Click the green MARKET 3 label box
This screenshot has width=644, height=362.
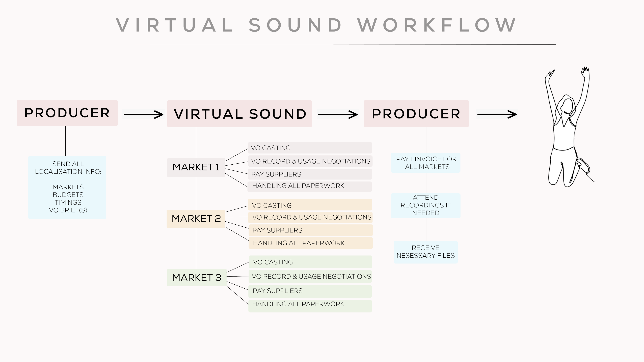pos(197,278)
